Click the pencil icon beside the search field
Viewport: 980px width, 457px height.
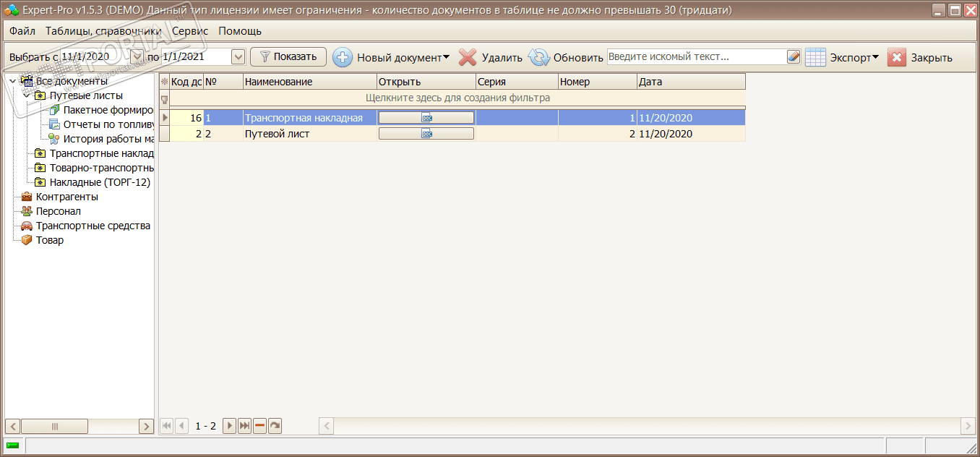coord(794,57)
